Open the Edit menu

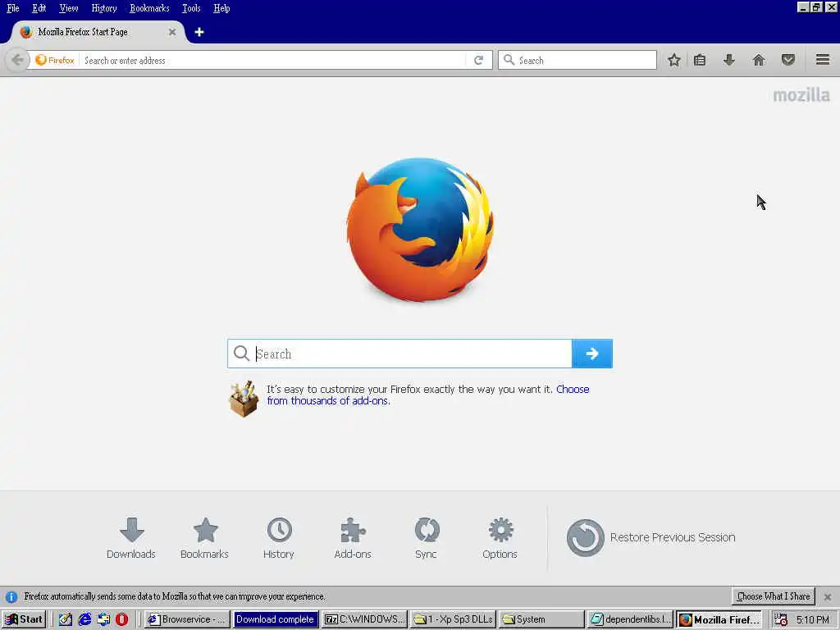point(39,8)
